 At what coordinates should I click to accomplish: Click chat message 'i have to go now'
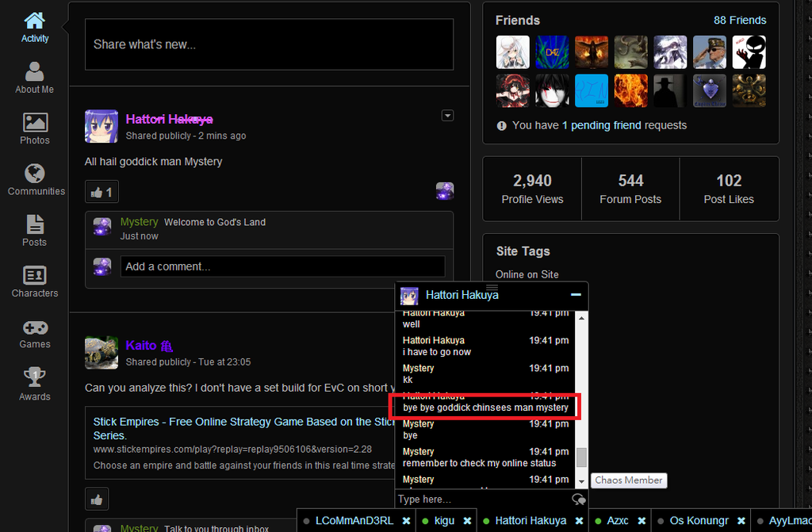tap(437, 352)
